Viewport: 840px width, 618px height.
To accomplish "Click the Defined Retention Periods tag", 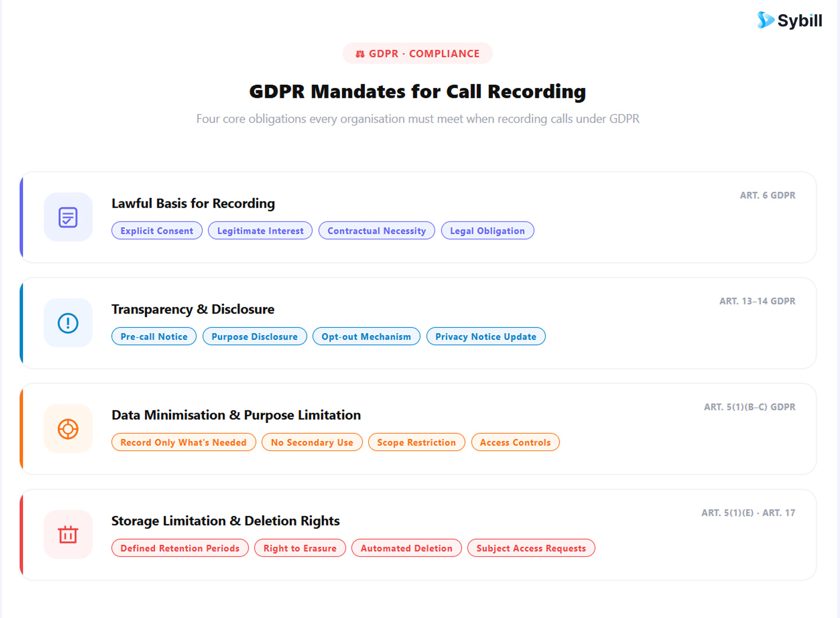I will 180,548.
